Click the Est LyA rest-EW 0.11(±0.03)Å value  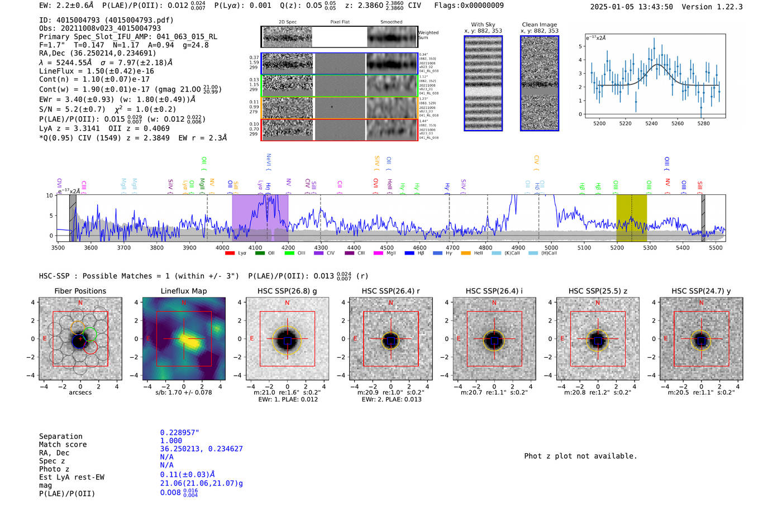pyautogui.click(x=188, y=475)
